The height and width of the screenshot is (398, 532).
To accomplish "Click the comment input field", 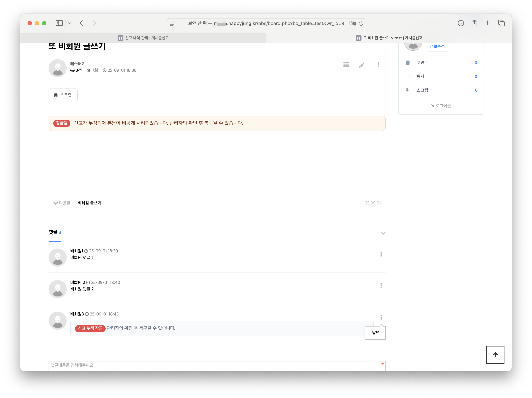I will pos(217,366).
